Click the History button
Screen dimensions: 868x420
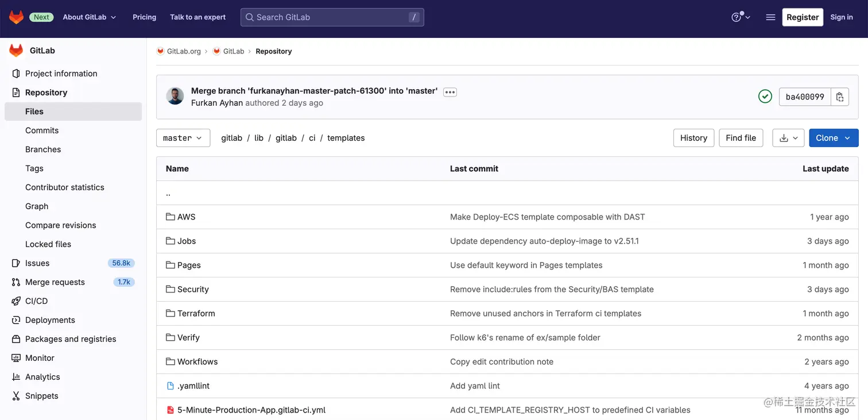[693, 138]
